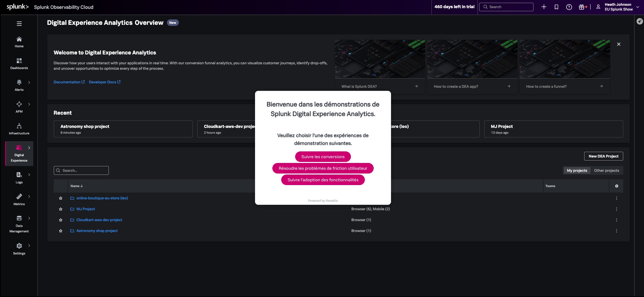644x297 pixels.
Task: Click 460 days left in trial
Action: pos(454,7)
